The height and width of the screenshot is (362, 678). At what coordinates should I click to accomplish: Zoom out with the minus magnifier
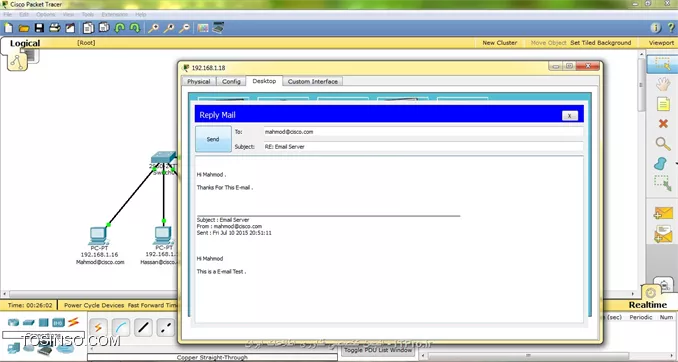tap(184, 28)
